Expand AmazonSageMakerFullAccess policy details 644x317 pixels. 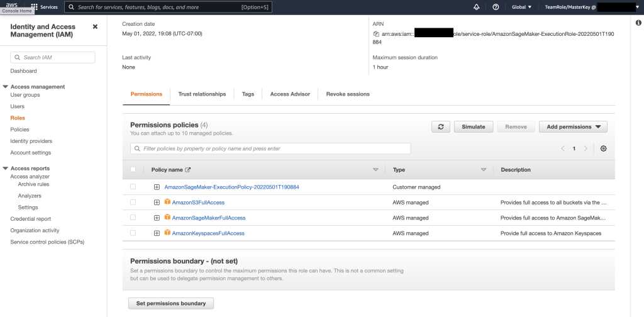pos(157,218)
